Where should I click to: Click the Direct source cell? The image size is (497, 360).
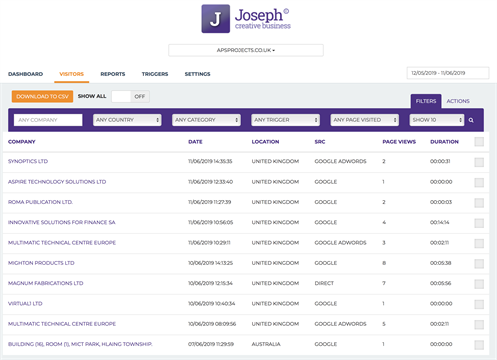324,283
